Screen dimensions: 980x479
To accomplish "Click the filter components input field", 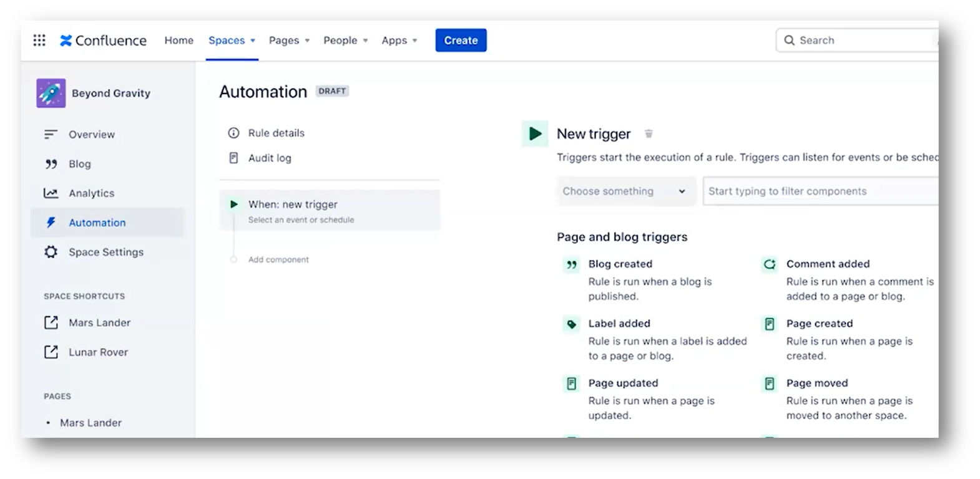I will [821, 191].
